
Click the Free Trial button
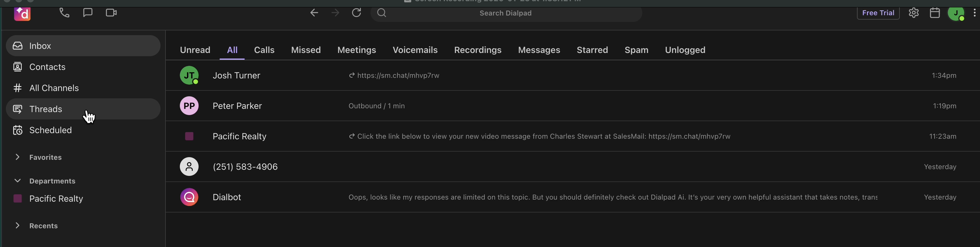click(878, 13)
